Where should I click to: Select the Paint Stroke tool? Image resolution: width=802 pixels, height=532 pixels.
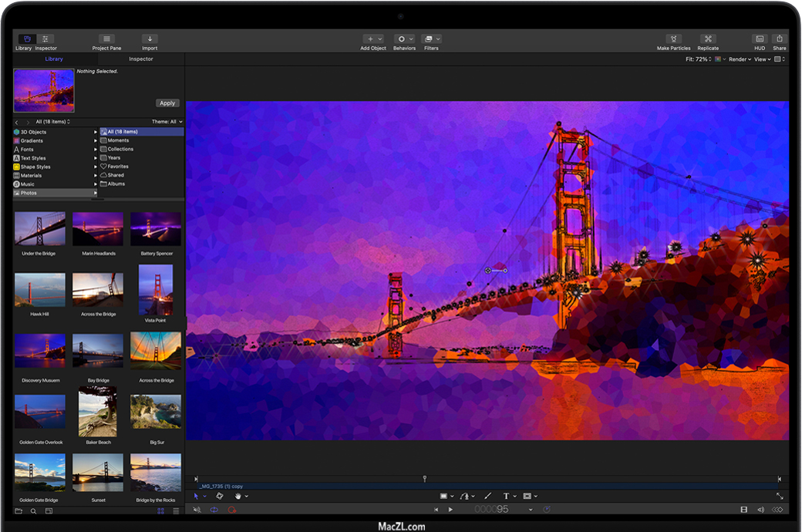[487, 497]
